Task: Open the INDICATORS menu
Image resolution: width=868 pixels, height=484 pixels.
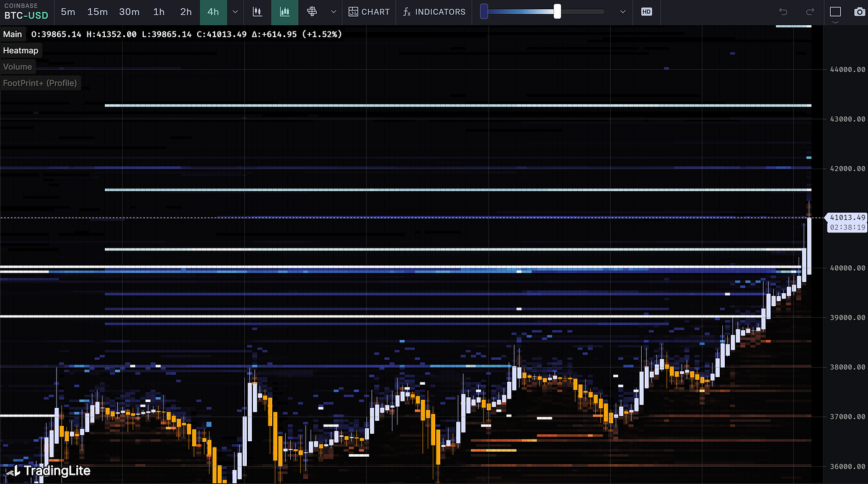Action: point(434,12)
